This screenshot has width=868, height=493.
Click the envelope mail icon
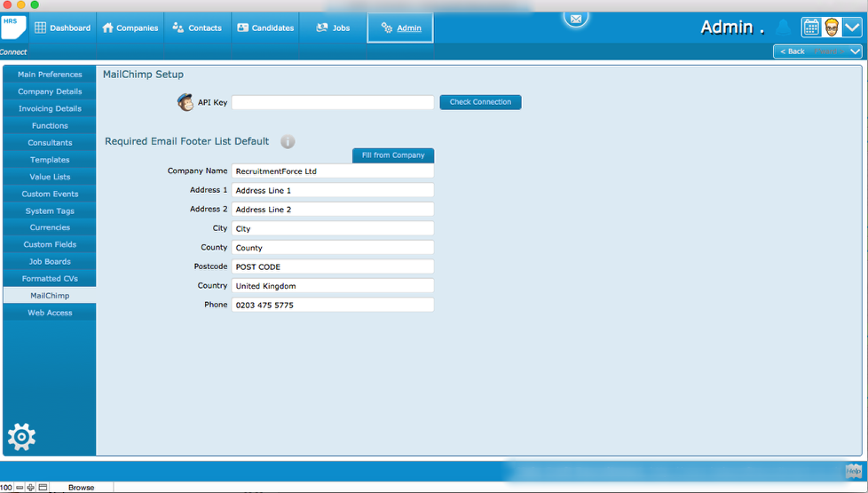[x=576, y=19]
